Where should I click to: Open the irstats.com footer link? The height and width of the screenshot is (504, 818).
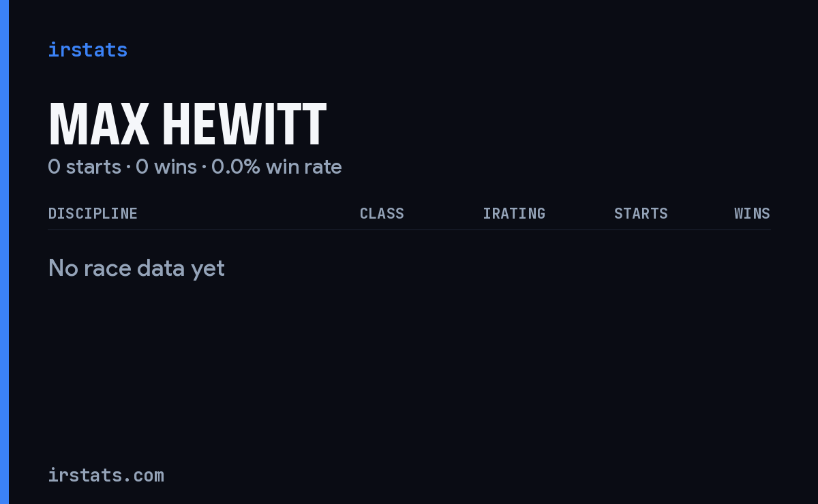[x=106, y=475]
